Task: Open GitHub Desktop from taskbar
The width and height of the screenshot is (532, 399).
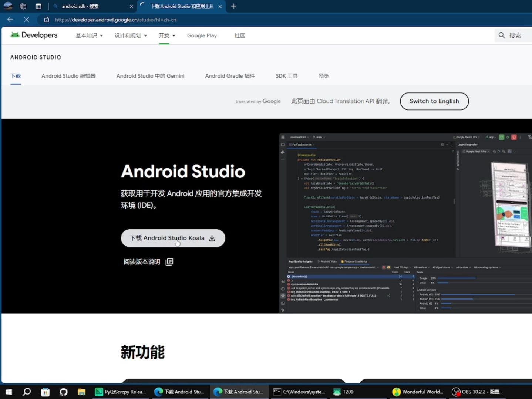Action: (x=64, y=392)
